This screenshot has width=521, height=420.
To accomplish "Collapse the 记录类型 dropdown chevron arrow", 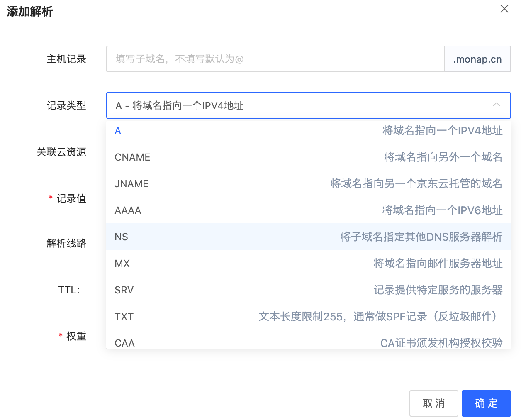I will pos(496,105).
